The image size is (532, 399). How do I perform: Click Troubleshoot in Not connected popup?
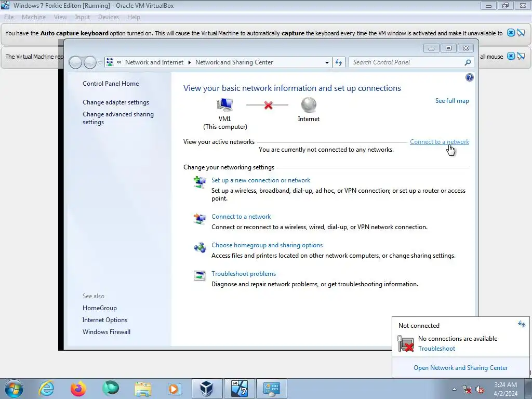coord(436,349)
